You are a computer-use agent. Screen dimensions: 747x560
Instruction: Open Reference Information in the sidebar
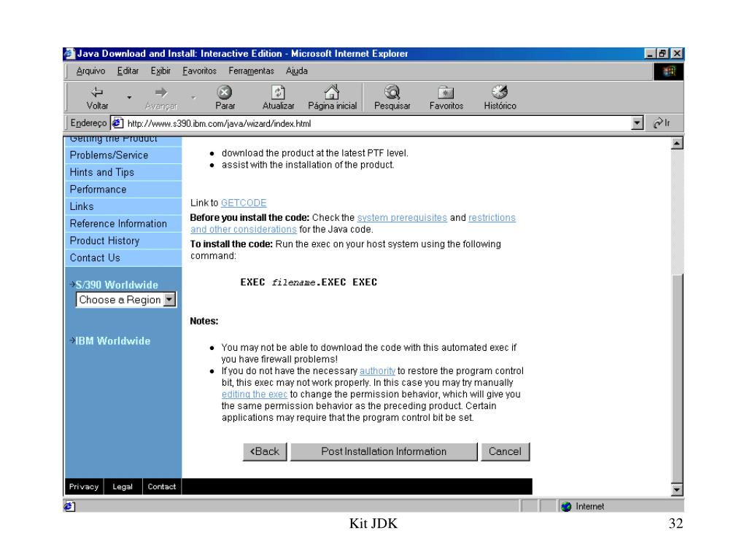pyautogui.click(x=123, y=224)
